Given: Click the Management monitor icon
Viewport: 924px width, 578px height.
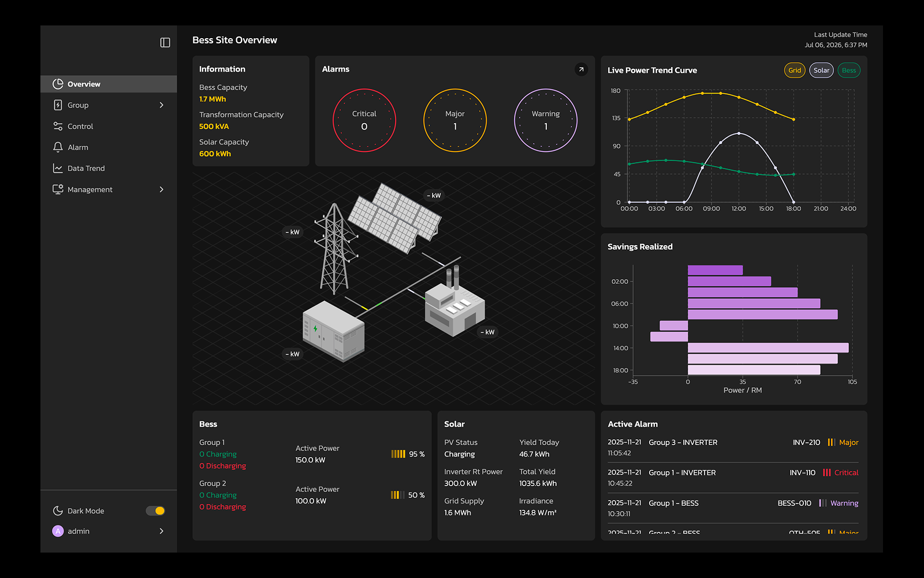Looking at the screenshot, I should click(58, 190).
